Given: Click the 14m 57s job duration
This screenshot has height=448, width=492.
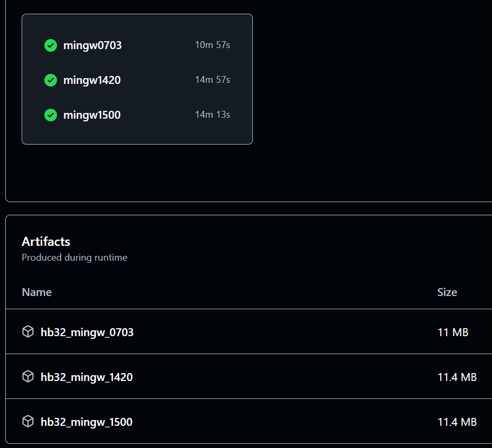Looking at the screenshot, I should point(212,80).
